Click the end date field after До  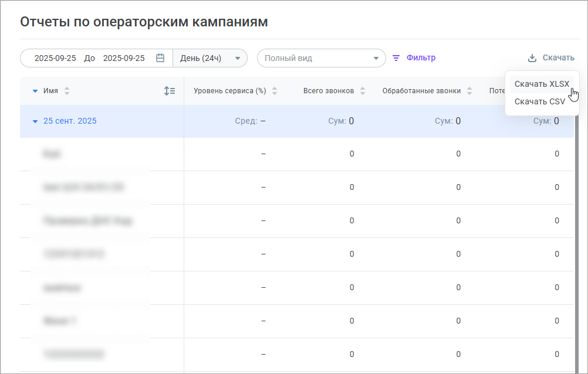pos(123,58)
